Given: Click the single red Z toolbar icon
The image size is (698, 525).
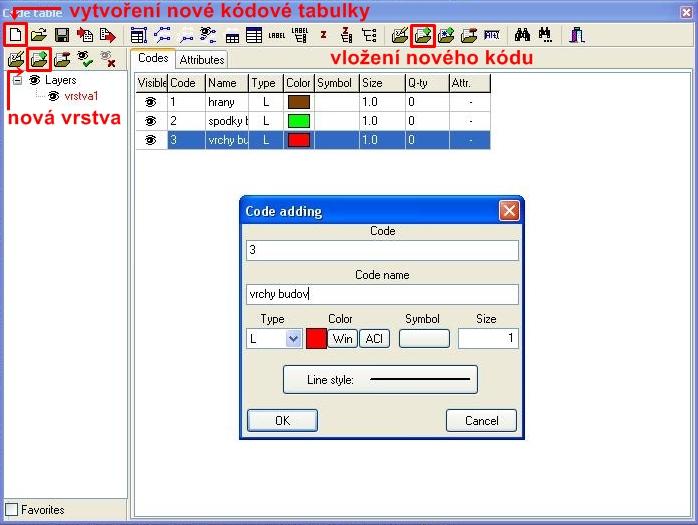Looking at the screenshot, I should (x=324, y=35).
